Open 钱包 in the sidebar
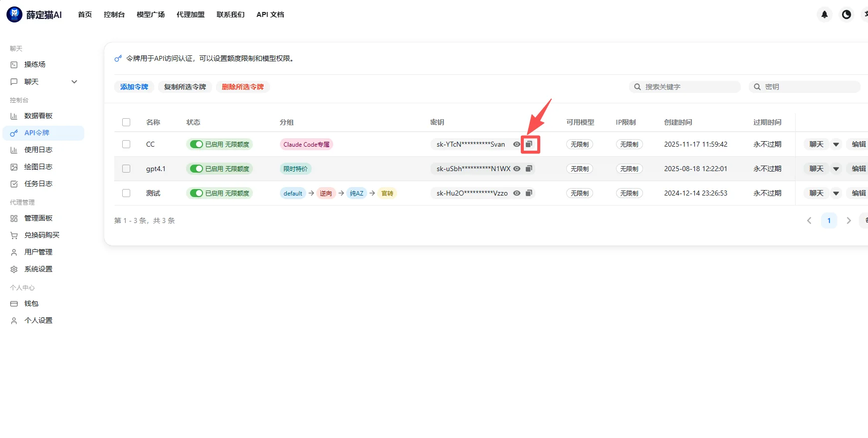Viewport: 868px width, 438px height. point(43,303)
